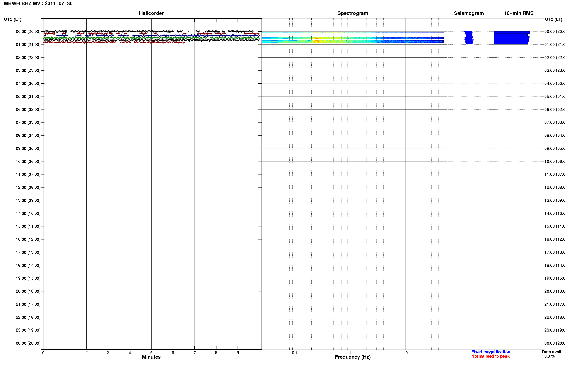Select the 'Spectrogram' panel heading
Viewport: 588px width, 368px height.
click(x=353, y=13)
